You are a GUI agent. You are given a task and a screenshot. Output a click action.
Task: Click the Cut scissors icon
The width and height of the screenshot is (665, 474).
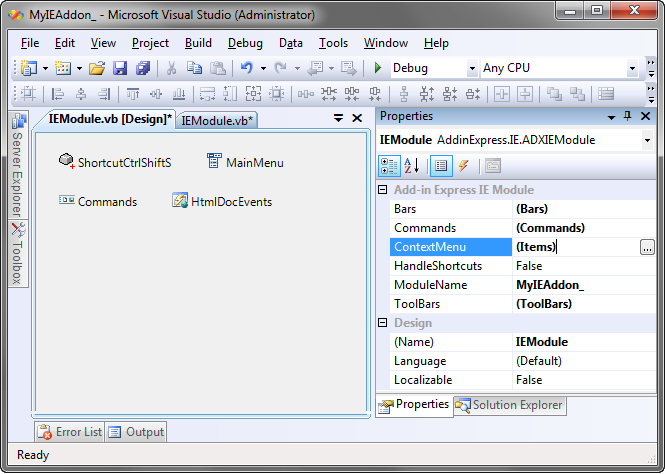(x=171, y=68)
